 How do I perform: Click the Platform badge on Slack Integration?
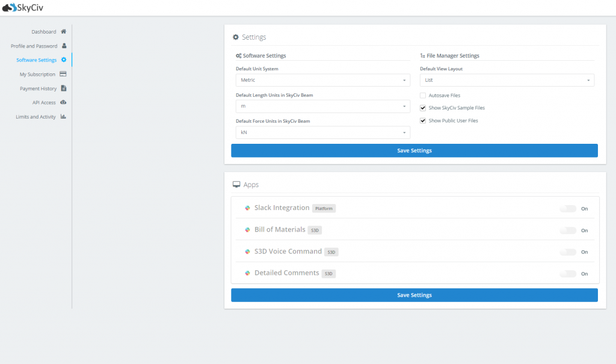point(324,208)
